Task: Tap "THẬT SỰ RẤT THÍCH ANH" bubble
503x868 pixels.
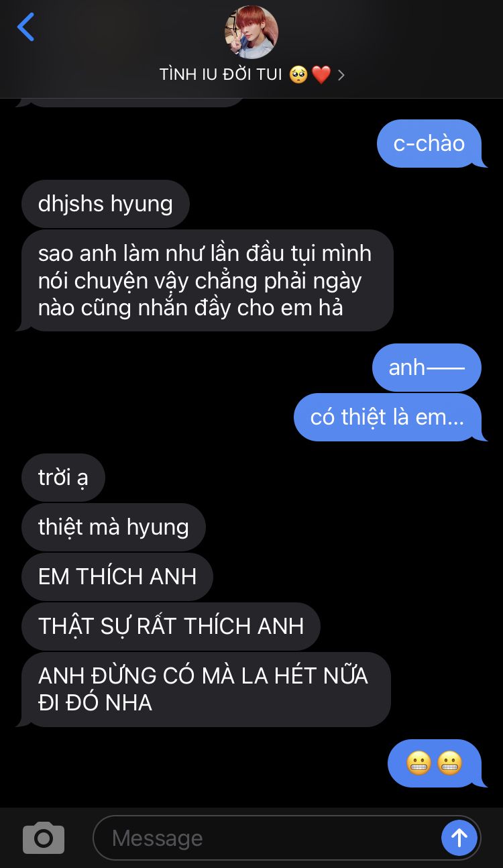Action: 171,626
